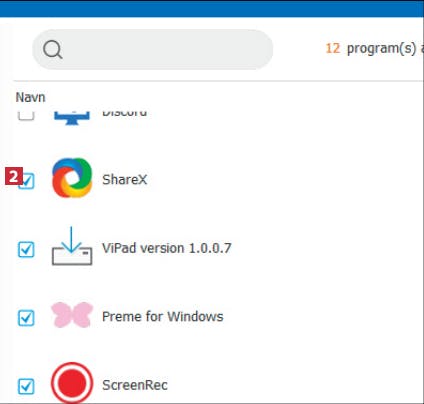Click inside the program search field
424x404 pixels.
pyautogui.click(x=153, y=49)
